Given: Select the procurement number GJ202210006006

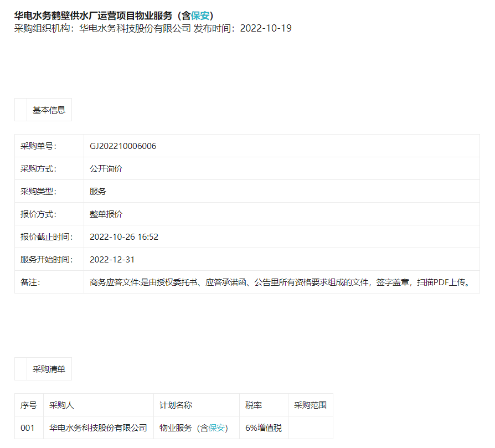Looking at the screenshot, I should coord(123,146).
